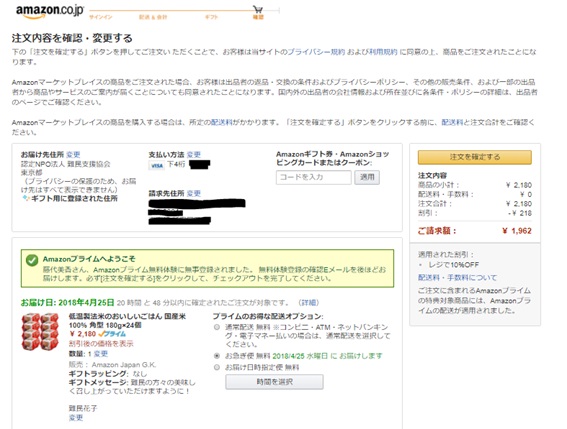Click the 商品の小計 ¥2,180 line
Screen dimensions: 567x429
pos(475,185)
